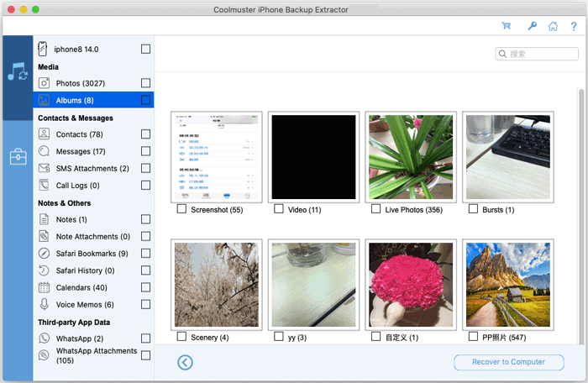Click the Recover to Computer button
588x383 pixels.
click(508, 362)
